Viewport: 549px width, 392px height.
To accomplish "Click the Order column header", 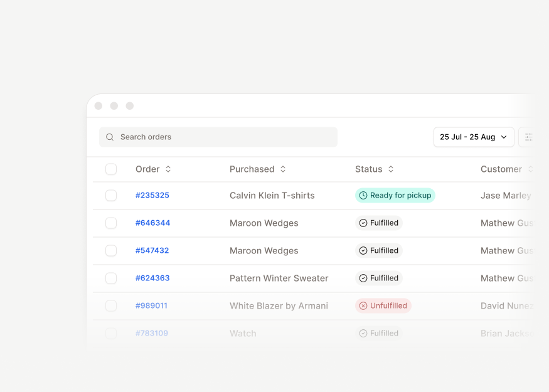I will 147,169.
